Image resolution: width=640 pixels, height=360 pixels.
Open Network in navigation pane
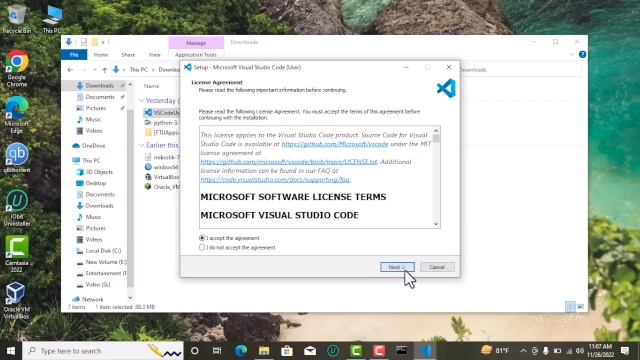point(92,299)
